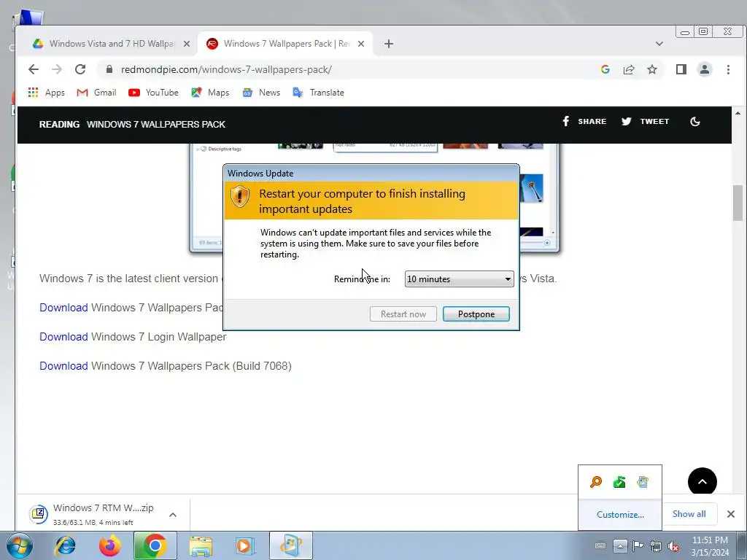The image size is (747, 560).
Task: Reload the current page
Action: click(x=80, y=69)
